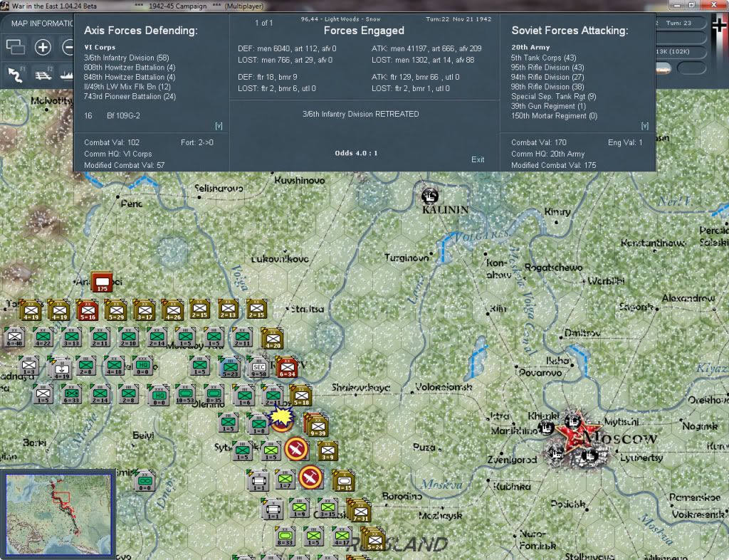This screenshot has width=729, height=560.
Task: Select the German 3=13 infantry counter
Action: [71, 337]
